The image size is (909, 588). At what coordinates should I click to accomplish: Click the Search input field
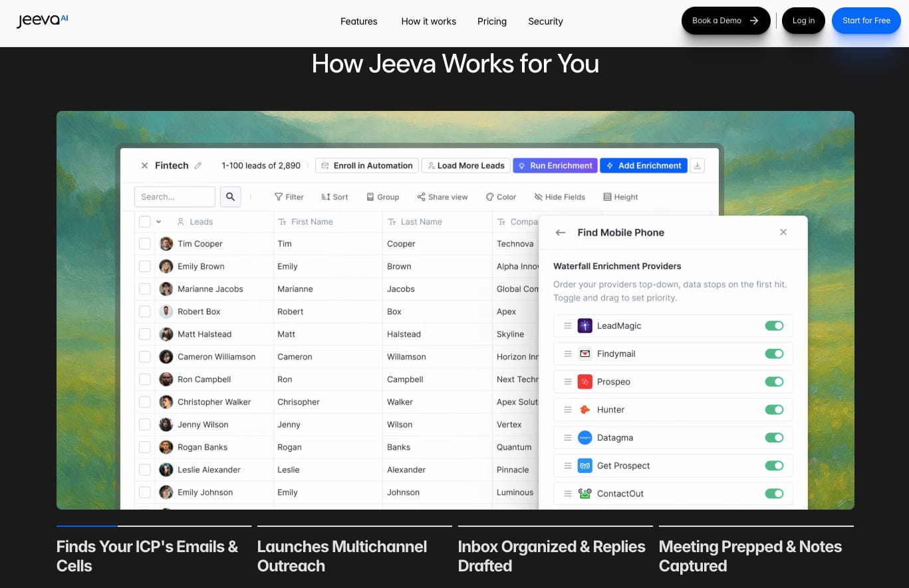(x=174, y=197)
